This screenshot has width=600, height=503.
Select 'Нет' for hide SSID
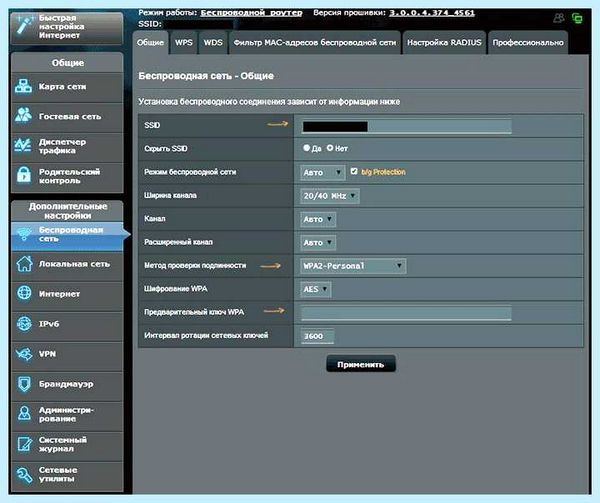coord(330,148)
